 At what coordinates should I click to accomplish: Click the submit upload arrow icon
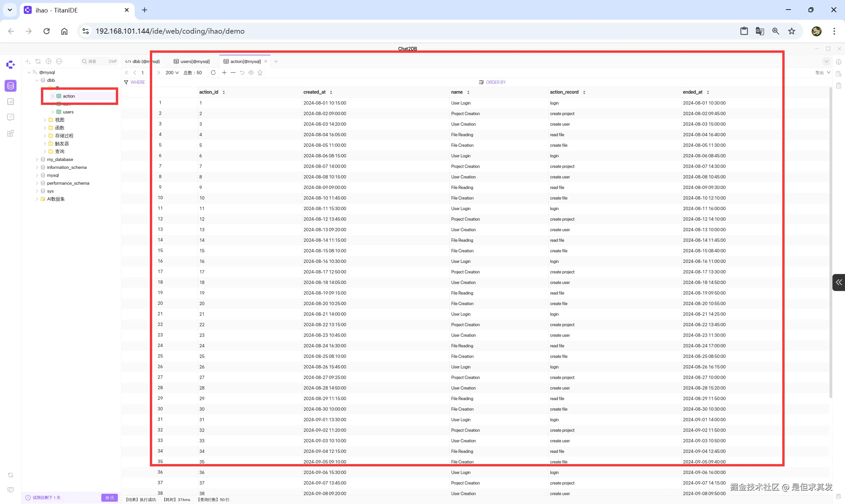point(260,73)
